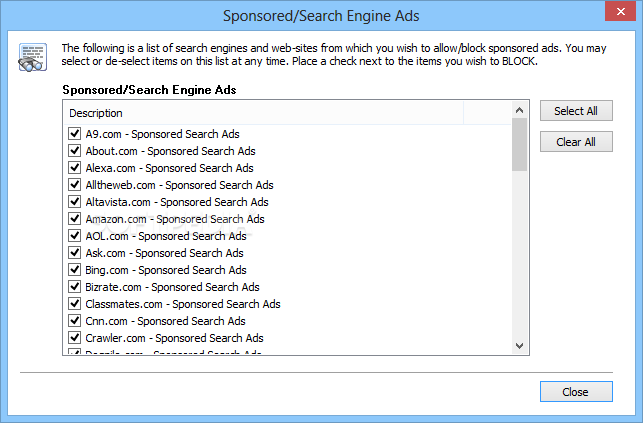The height and width of the screenshot is (423, 643).
Task: Uncheck the About.com checkbox
Action: pos(75,150)
